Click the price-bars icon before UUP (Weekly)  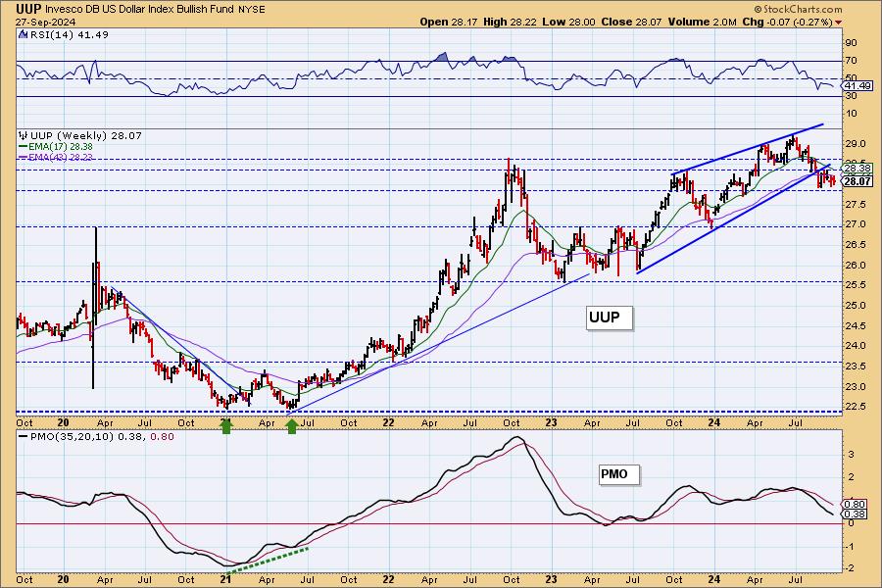coord(24,135)
